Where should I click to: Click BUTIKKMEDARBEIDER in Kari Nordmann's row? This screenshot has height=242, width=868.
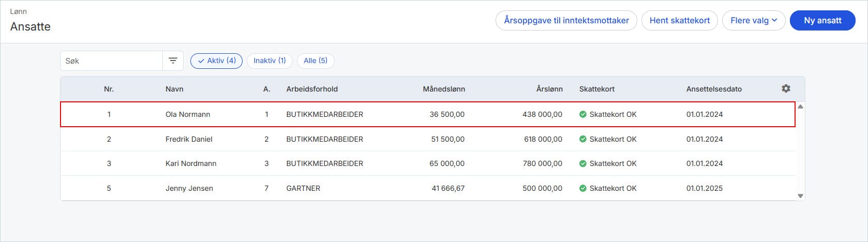click(x=325, y=163)
